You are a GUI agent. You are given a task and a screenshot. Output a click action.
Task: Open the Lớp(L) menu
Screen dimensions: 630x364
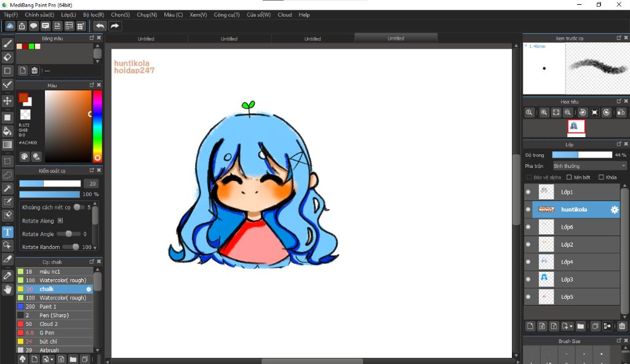(68, 15)
